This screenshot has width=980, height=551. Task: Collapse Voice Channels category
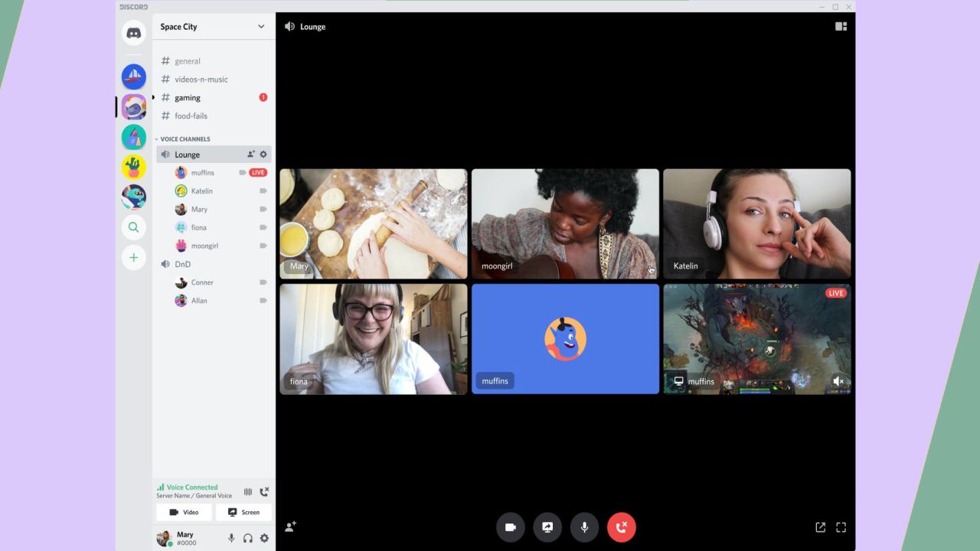183,139
